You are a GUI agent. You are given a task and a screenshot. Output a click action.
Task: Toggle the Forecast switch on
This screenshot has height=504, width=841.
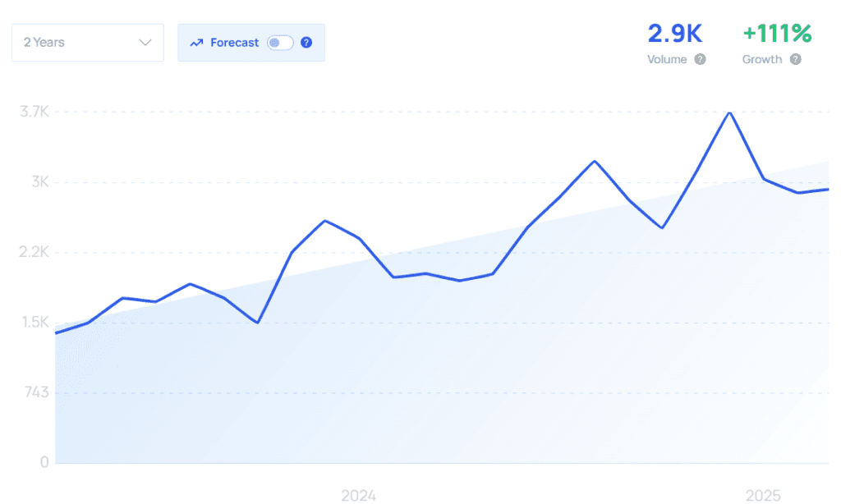280,43
